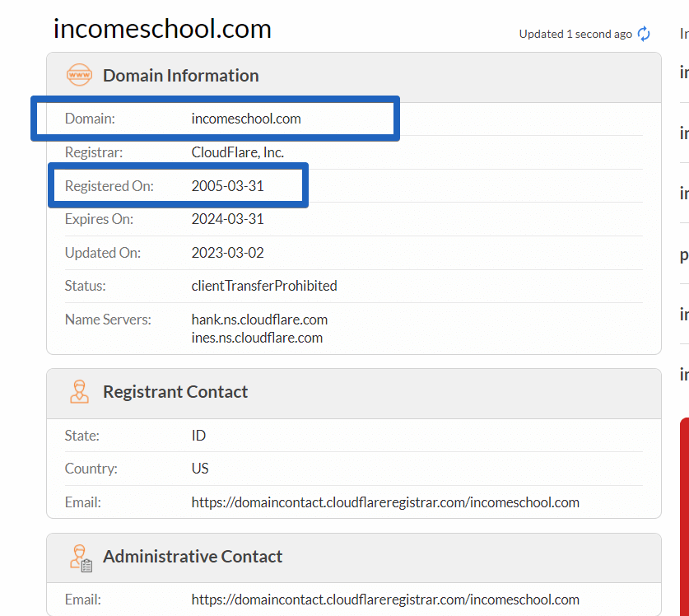Click the www globe icon in Domain Information

point(79,75)
